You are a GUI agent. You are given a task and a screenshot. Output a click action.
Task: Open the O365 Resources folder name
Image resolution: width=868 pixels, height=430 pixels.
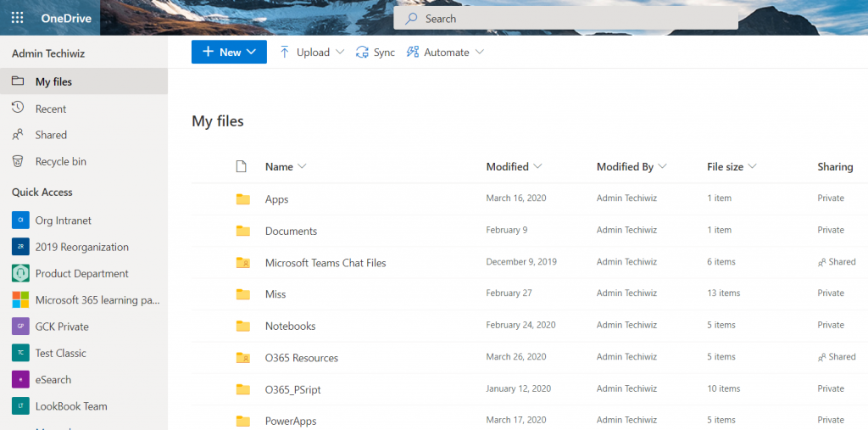tap(302, 358)
